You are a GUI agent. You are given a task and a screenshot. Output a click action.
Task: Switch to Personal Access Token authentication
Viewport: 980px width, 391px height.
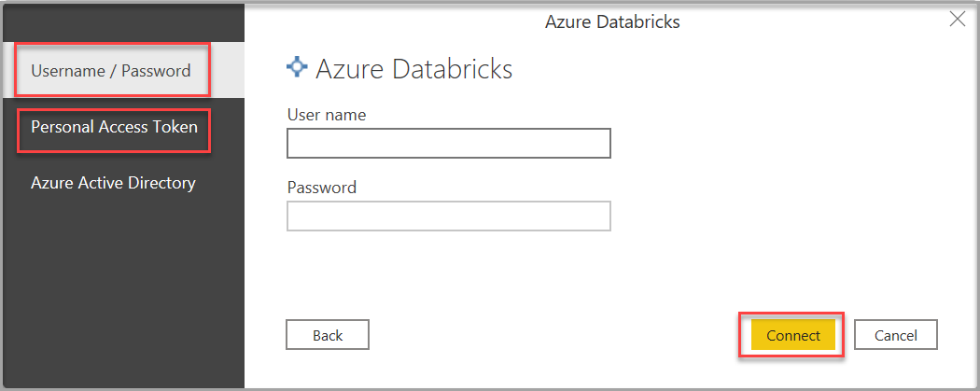[114, 127]
